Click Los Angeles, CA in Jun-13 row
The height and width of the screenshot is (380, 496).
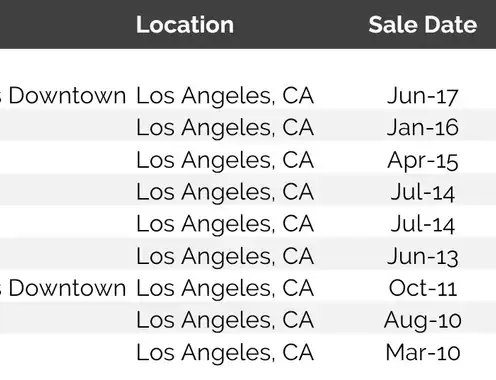click(225, 256)
